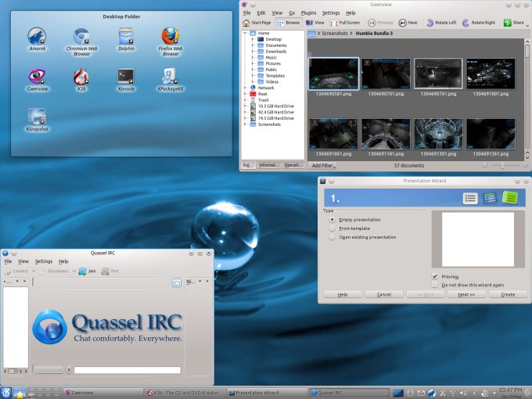Uncheck the Preview checkbox
The width and height of the screenshot is (532, 399).
pos(435,276)
